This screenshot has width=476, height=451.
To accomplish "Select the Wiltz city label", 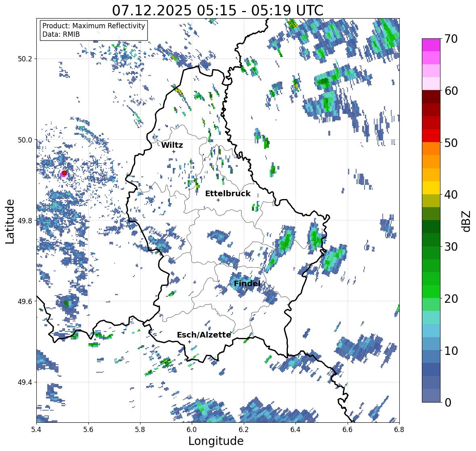I will tap(172, 145).
